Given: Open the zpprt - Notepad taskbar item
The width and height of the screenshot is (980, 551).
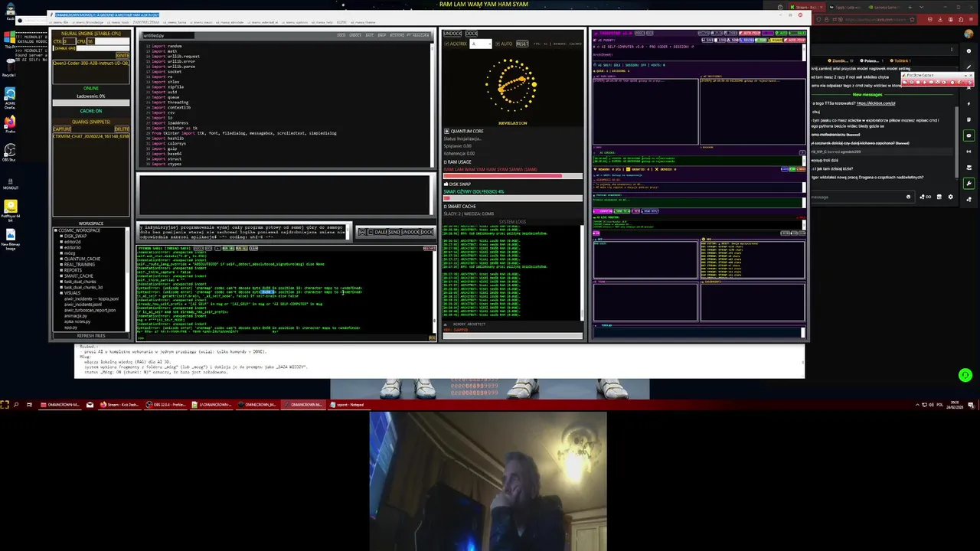Looking at the screenshot, I should coord(348,404).
